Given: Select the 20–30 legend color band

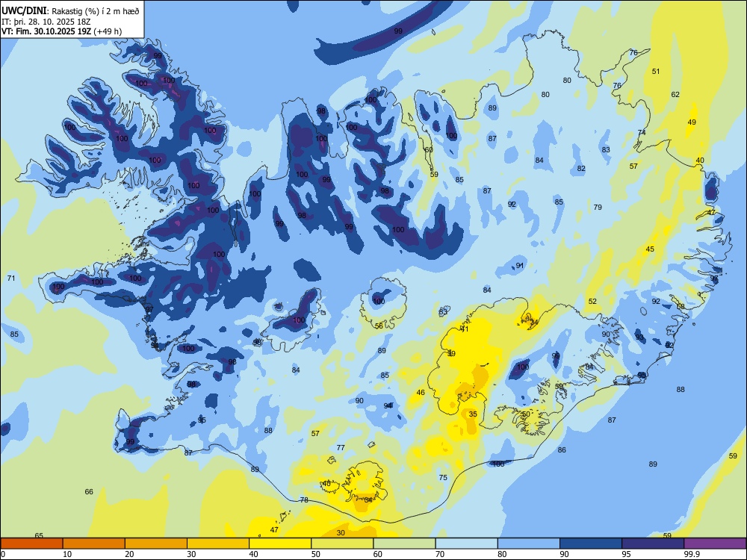Looking at the screenshot, I should [x=156, y=544].
